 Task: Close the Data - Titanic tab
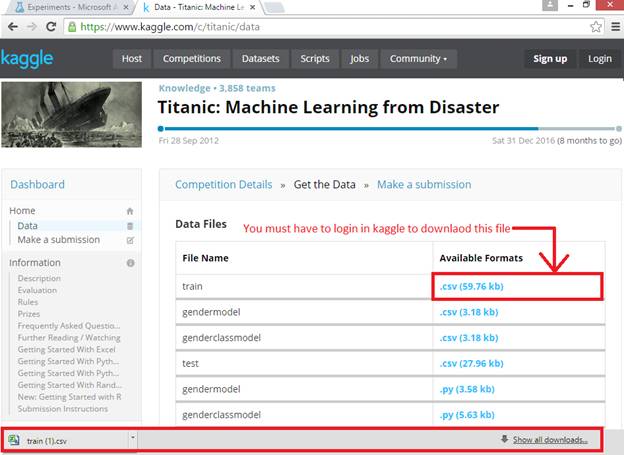click(252, 7)
